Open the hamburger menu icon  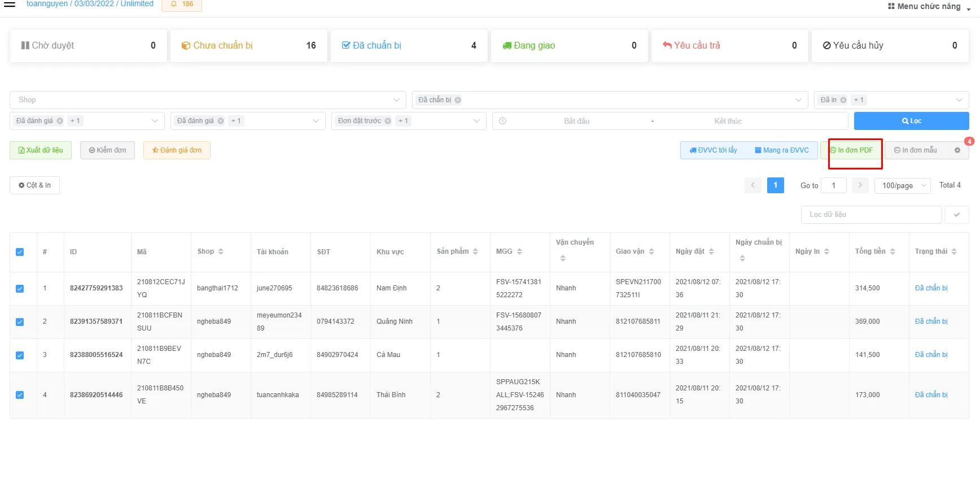10,4
